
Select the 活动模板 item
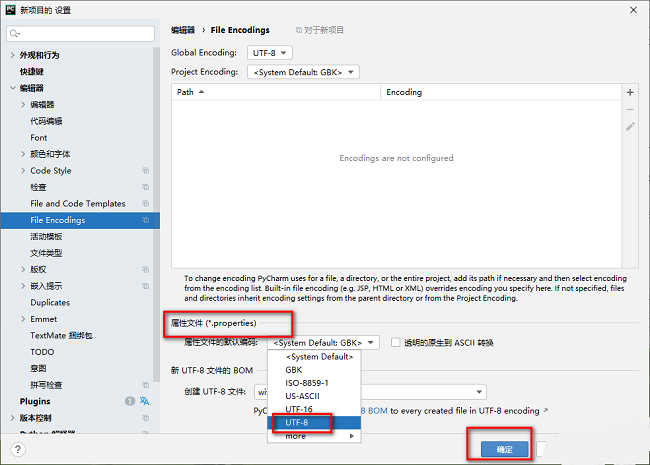46,237
